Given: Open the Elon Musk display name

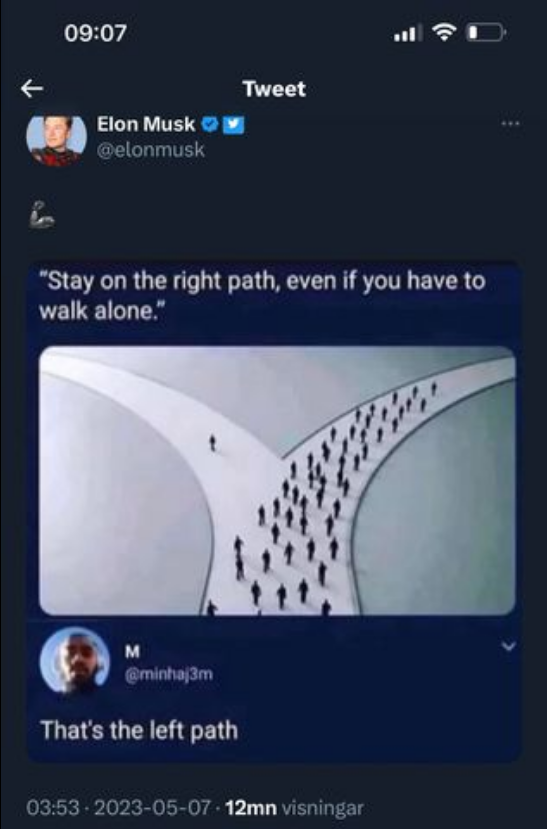Looking at the screenshot, I should pos(146,124).
